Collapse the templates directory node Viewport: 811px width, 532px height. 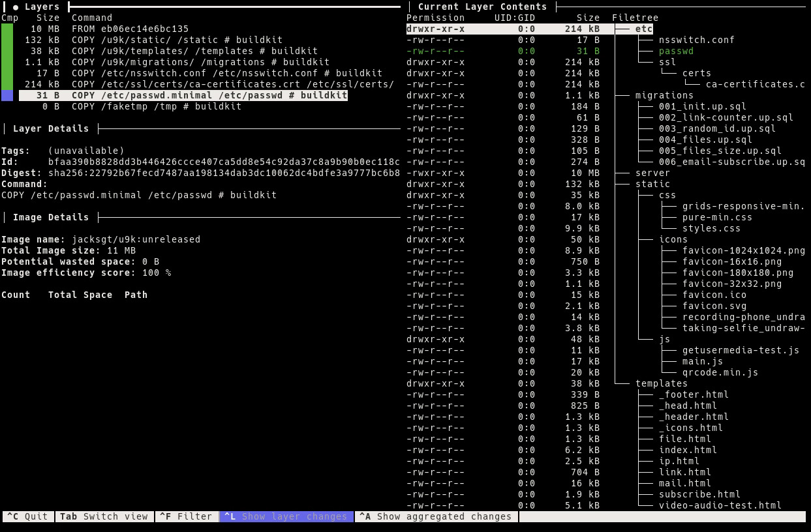tap(661, 383)
